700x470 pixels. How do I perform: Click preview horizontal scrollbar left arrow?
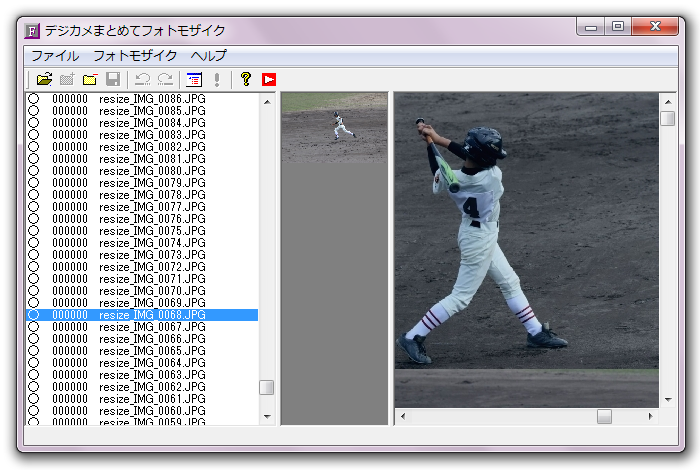pos(403,416)
